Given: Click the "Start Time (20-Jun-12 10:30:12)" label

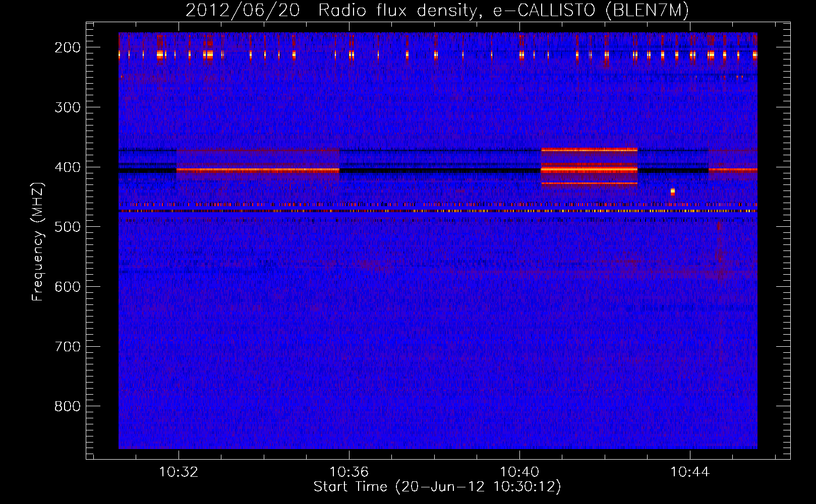Looking at the screenshot, I should point(437,487).
